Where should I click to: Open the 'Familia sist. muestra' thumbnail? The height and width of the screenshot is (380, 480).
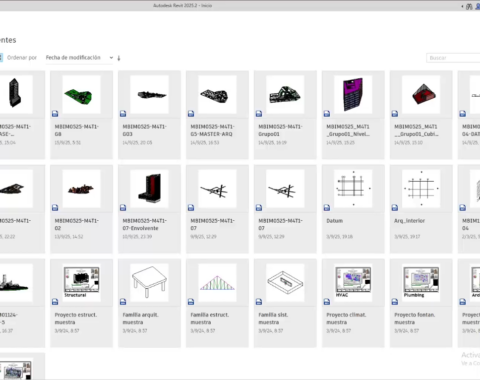click(x=285, y=283)
